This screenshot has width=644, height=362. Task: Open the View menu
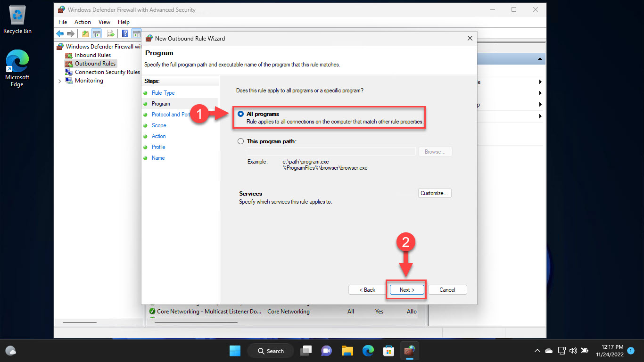point(104,22)
